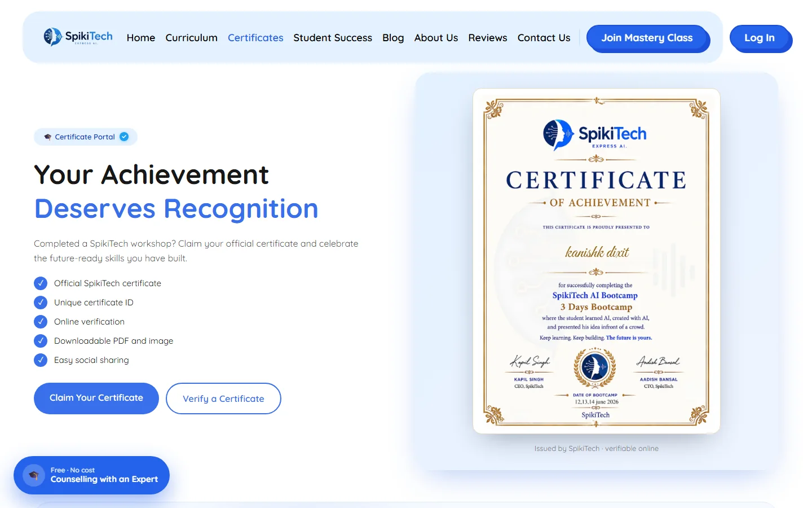This screenshot has height=508, width=812.
Task: Open the Counselling with an Expert widget
Action: tap(91, 475)
